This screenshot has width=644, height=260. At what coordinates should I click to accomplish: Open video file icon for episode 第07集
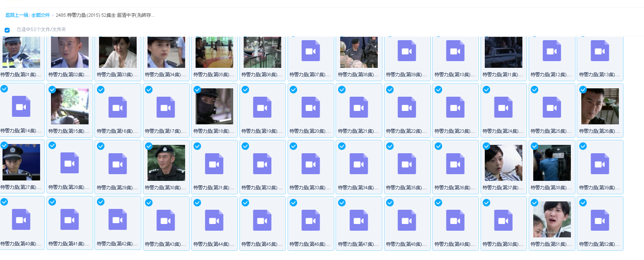(311, 51)
